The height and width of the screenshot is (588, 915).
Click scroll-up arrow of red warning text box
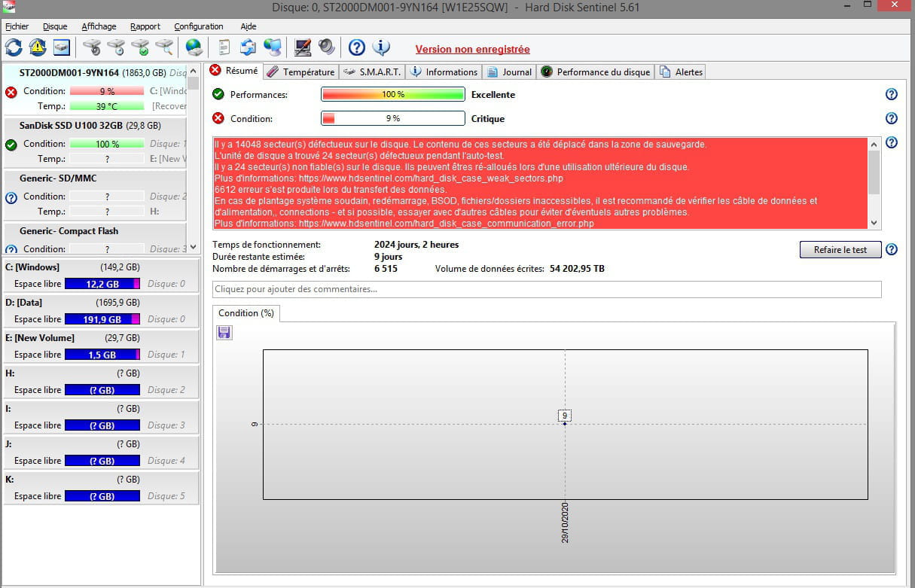click(874, 144)
